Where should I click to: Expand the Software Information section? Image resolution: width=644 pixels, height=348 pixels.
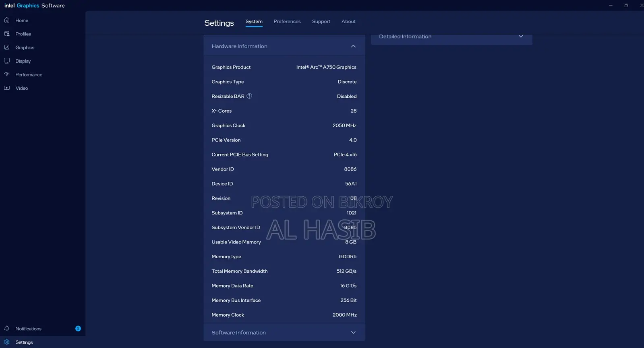click(x=353, y=333)
